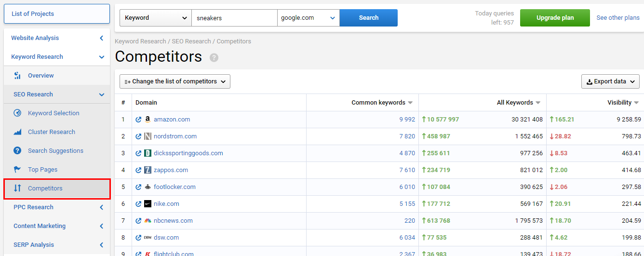
Task: Open the dickssportinggoods.com domain link
Action: tap(188, 153)
